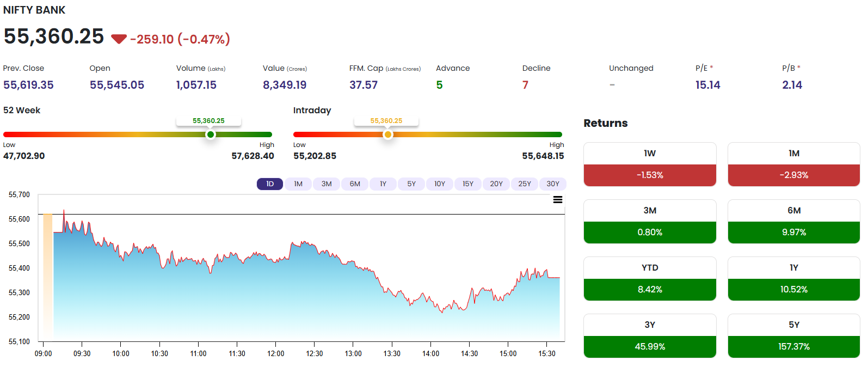Switch chart to 1Y range
868x367 pixels.
tap(383, 184)
